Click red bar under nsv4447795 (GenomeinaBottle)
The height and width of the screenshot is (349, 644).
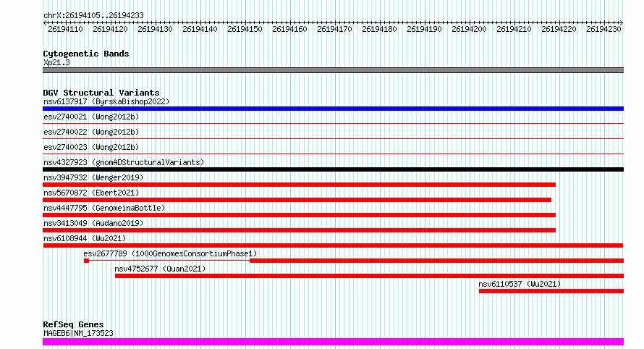coord(299,215)
